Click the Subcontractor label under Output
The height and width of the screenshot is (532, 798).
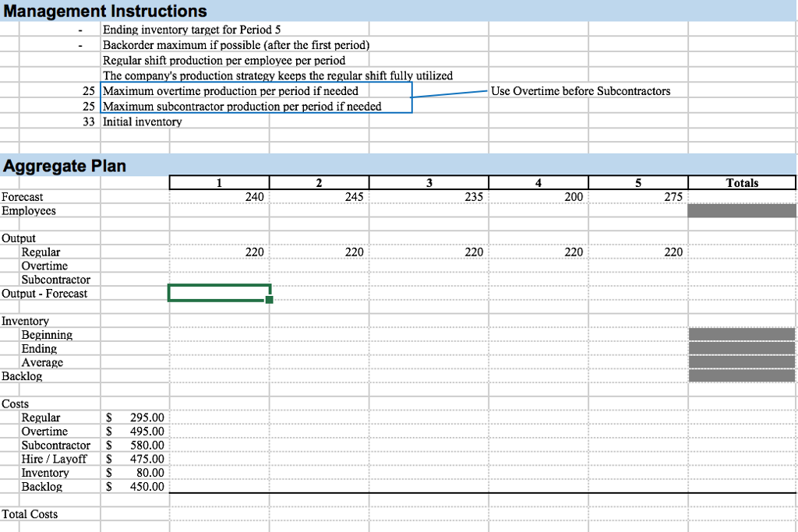[x=55, y=280]
